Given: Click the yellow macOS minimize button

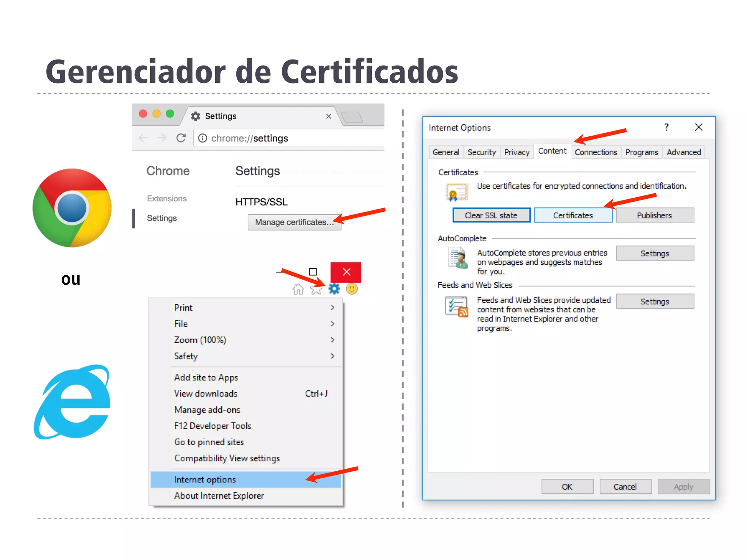Looking at the screenshot, I should (x=156, y=114).
